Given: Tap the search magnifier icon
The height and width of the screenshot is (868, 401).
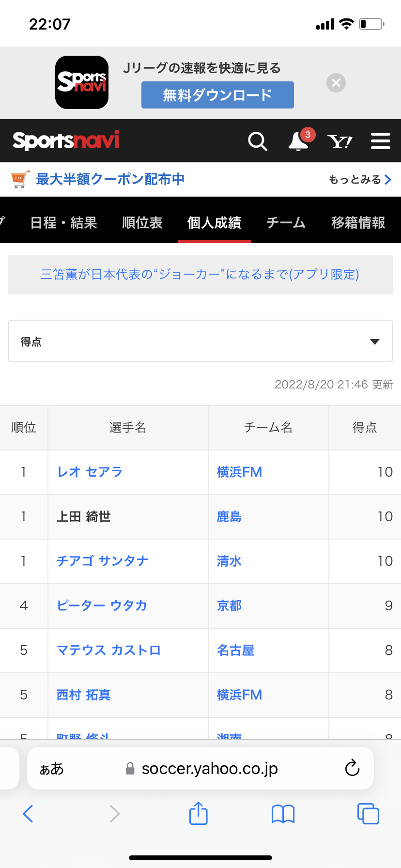Looking at the screenshot, I should click(x=257, y=141).
